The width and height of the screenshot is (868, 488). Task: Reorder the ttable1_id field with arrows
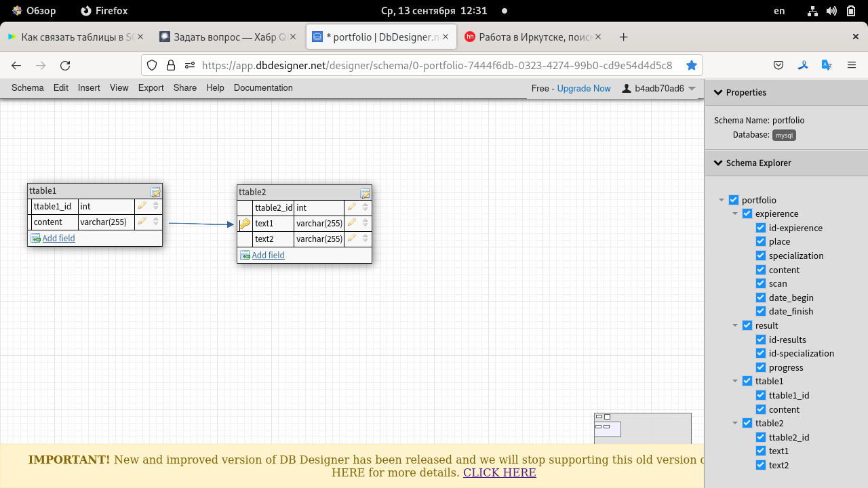156,206
